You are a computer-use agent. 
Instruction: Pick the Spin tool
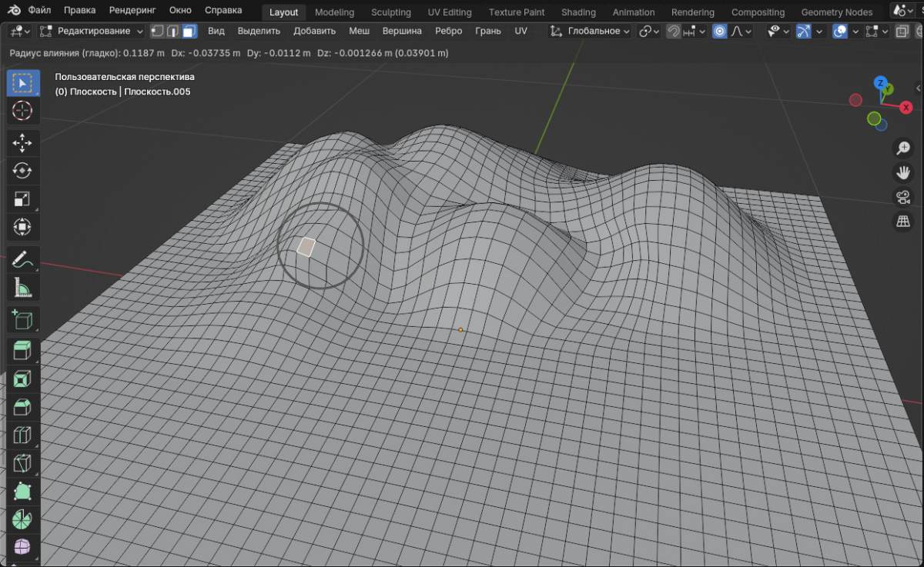pyautogui.click(x=22, y=520)
